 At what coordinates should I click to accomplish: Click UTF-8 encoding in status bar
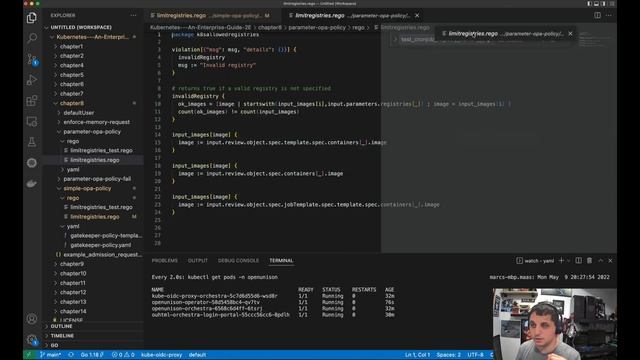[476, 355]
